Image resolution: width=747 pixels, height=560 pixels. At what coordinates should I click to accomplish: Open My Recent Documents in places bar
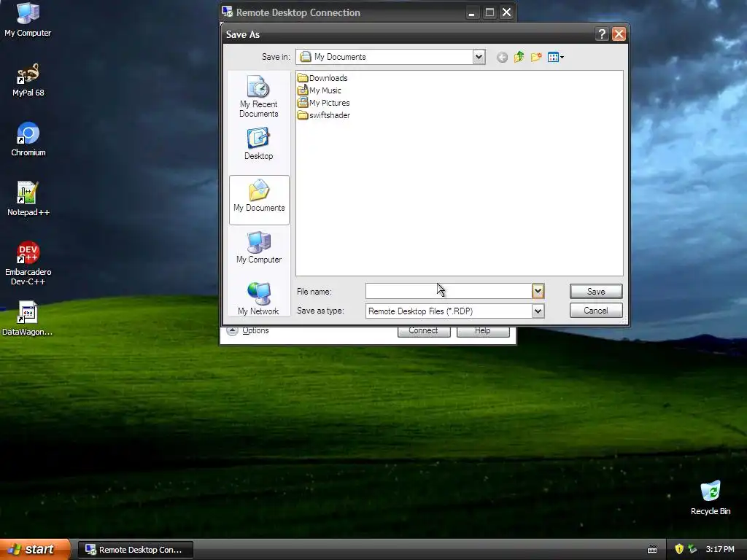pyautogui.click(x=259, y=97)
